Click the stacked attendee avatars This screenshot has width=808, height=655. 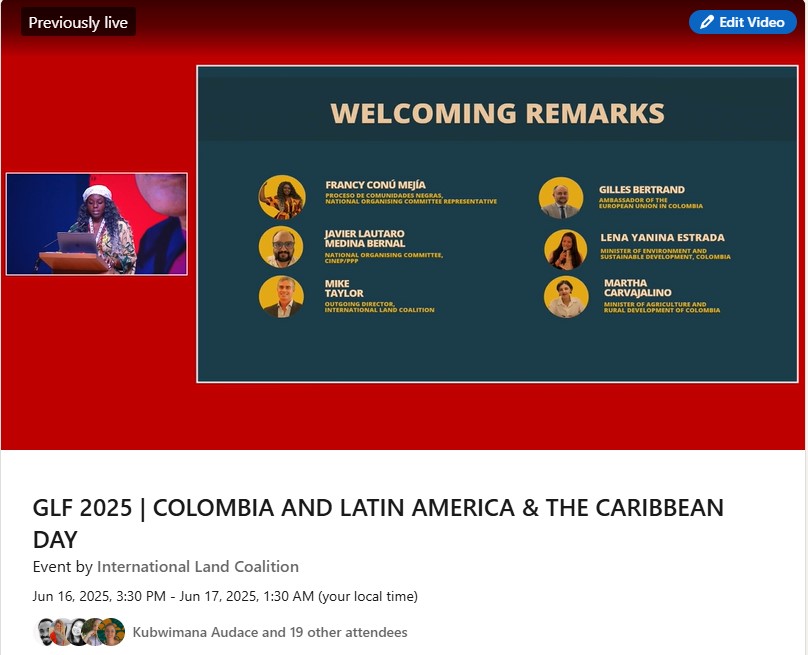click(80, 632)
